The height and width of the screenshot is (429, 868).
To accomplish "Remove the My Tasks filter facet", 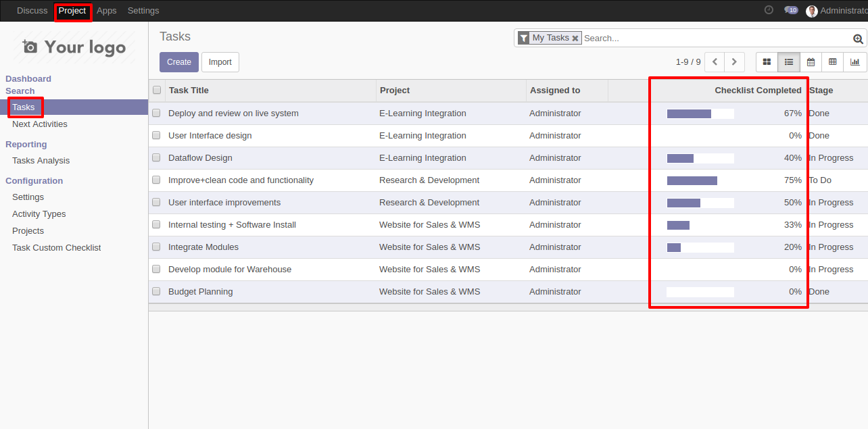I will (575, 39).
